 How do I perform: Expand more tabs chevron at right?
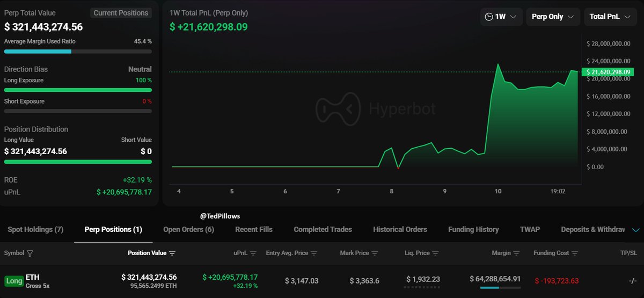(636, 230)
